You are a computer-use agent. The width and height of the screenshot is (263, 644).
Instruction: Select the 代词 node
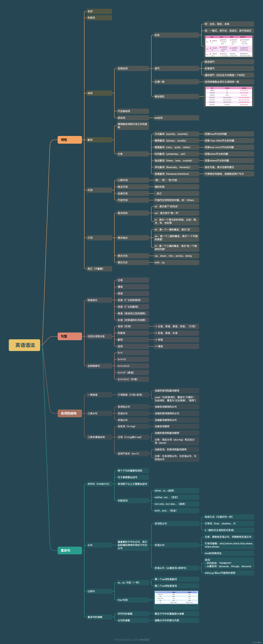pyautogui.click(x=99, y=190)
